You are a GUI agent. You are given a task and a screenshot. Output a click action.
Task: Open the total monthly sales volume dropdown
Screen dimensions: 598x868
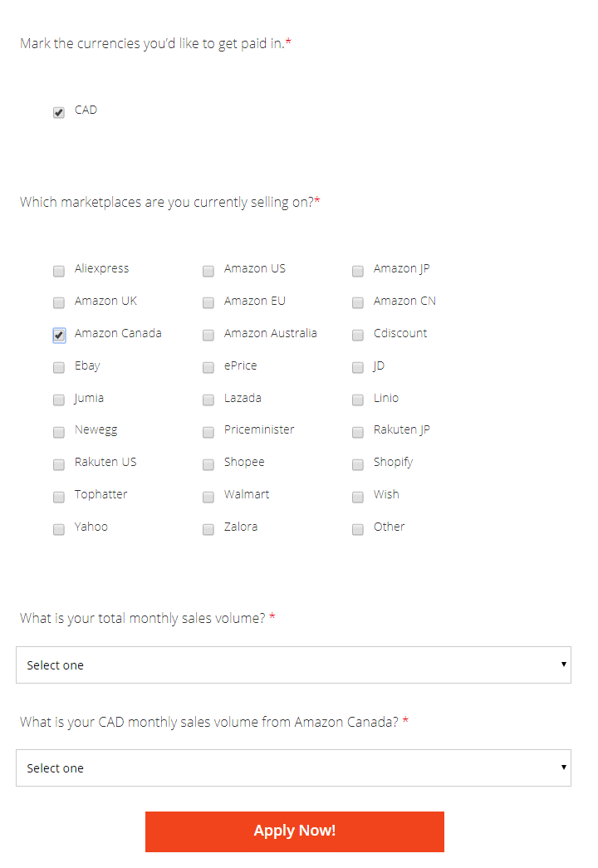(294, 664)
